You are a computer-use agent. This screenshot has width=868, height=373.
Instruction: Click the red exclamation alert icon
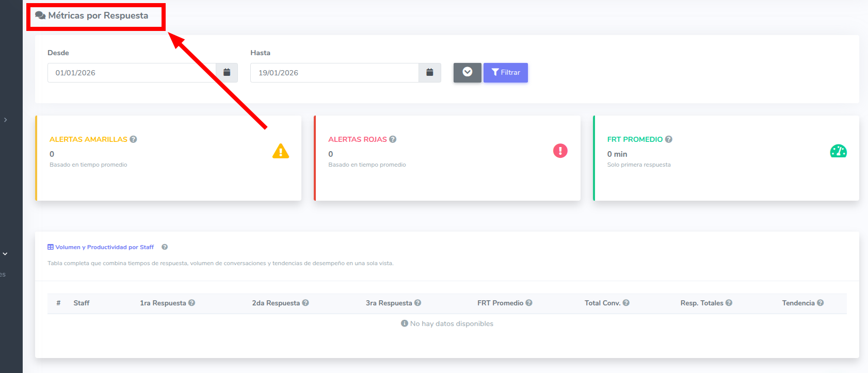[560, 151]
